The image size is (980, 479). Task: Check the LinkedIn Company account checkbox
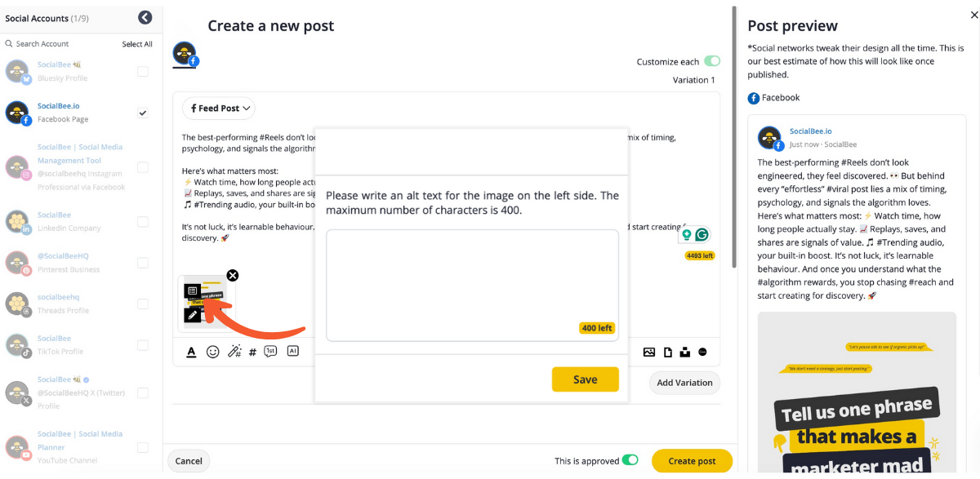[143, 222]
